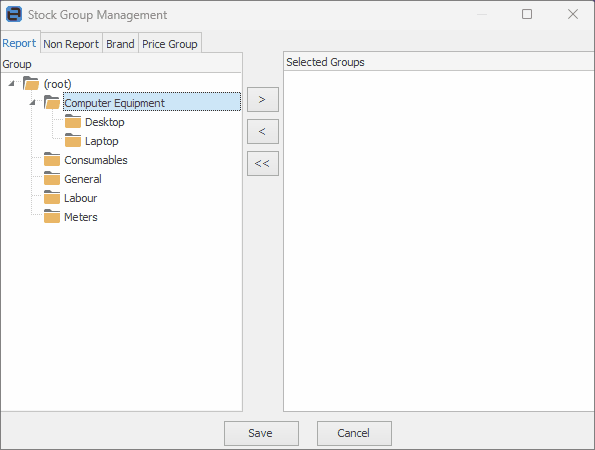Select the Laptop group label
This screenshot has width=595, height=450.
click(102, 141)
